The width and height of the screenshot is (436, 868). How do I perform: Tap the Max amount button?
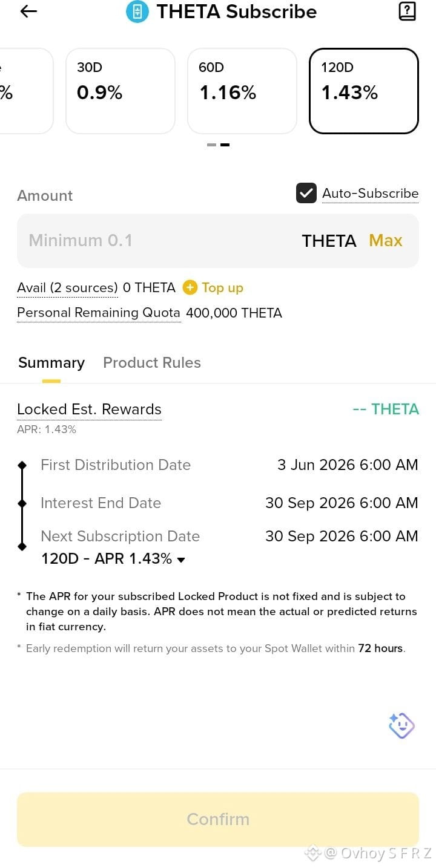386,240
